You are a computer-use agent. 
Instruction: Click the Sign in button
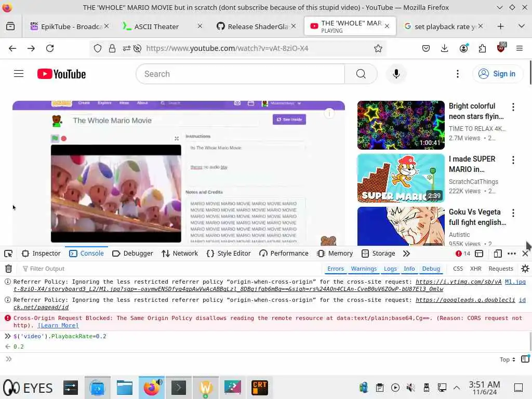497,74
